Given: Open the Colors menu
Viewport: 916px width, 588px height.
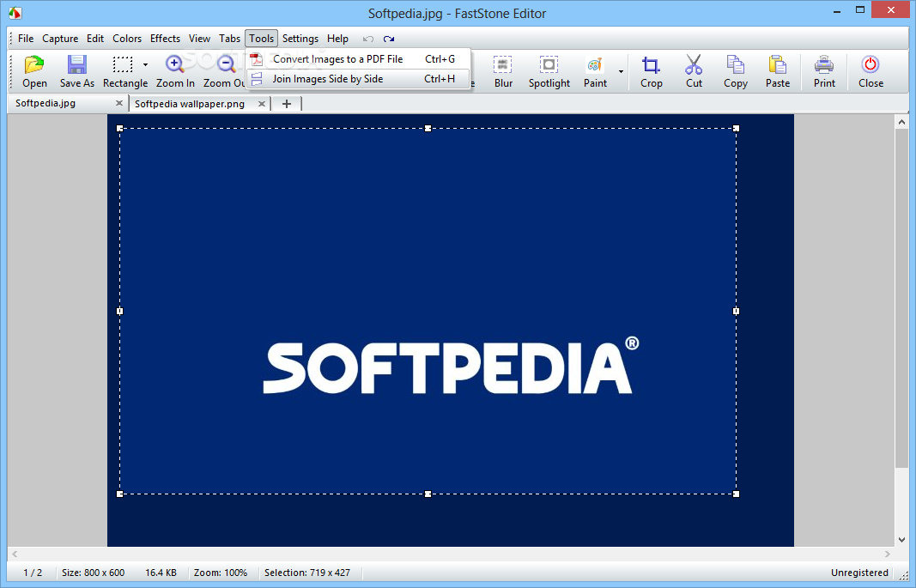Looking at the screenshot, I should 127,39.
